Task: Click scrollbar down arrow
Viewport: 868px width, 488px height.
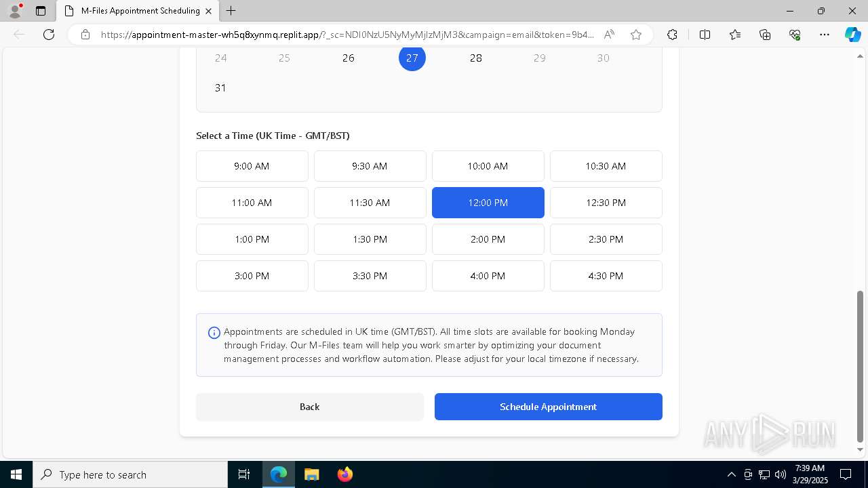Action: click(x=861, y=450)
